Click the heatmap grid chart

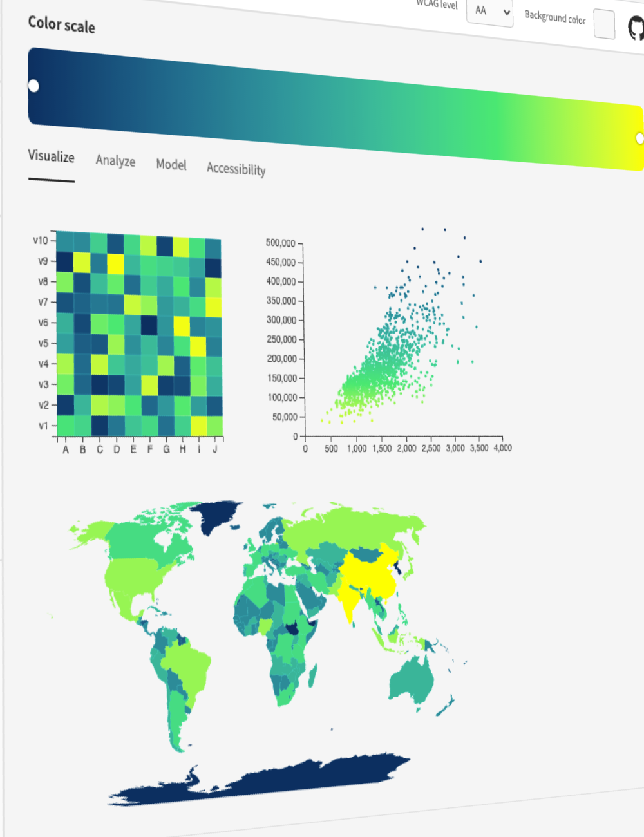coord(139,333)
